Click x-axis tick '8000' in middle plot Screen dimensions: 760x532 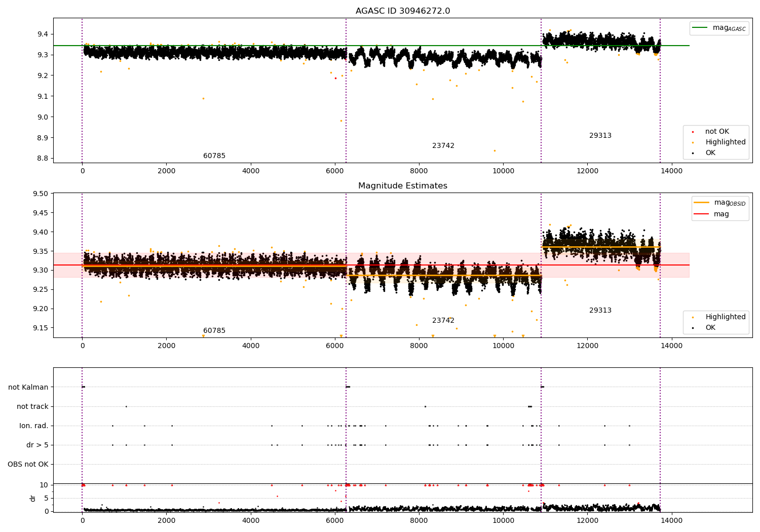click(419, 346)
